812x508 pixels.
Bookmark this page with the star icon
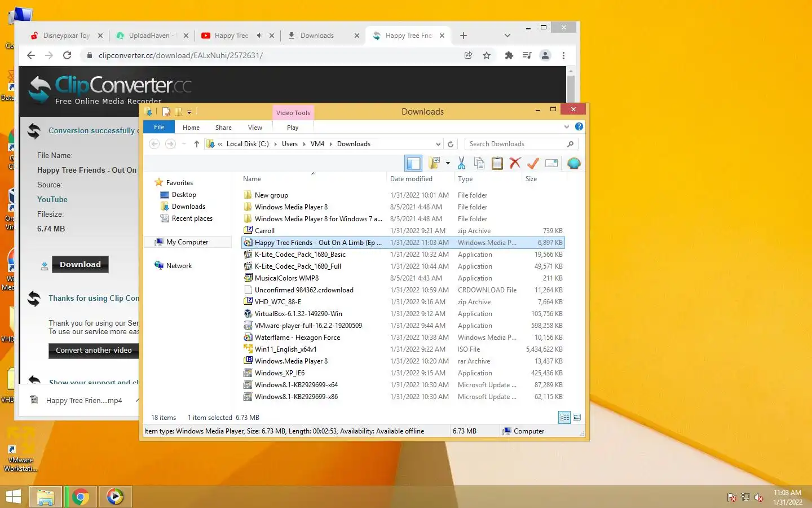click(x=486, y=55)
